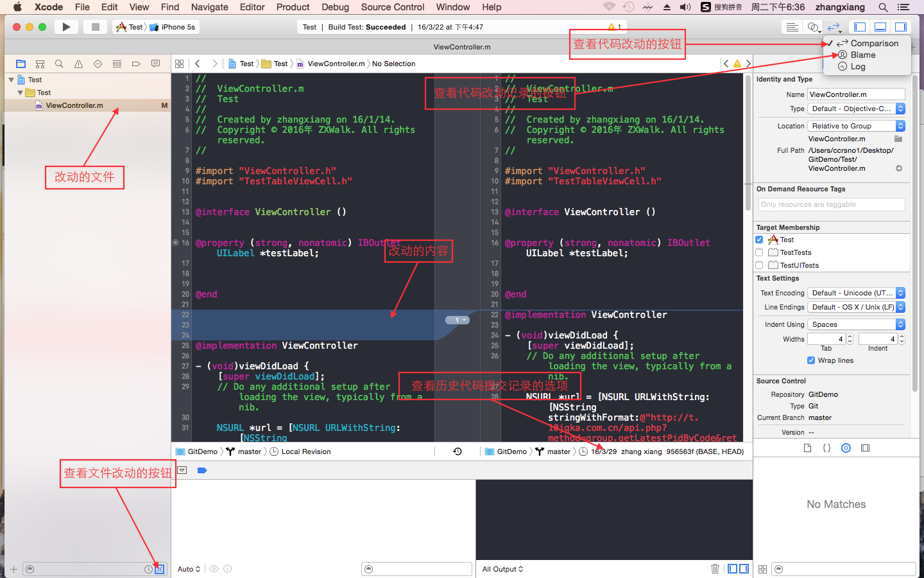Open the Auto variables scope popup
The image size is (924, 578).
coord(189,569)
